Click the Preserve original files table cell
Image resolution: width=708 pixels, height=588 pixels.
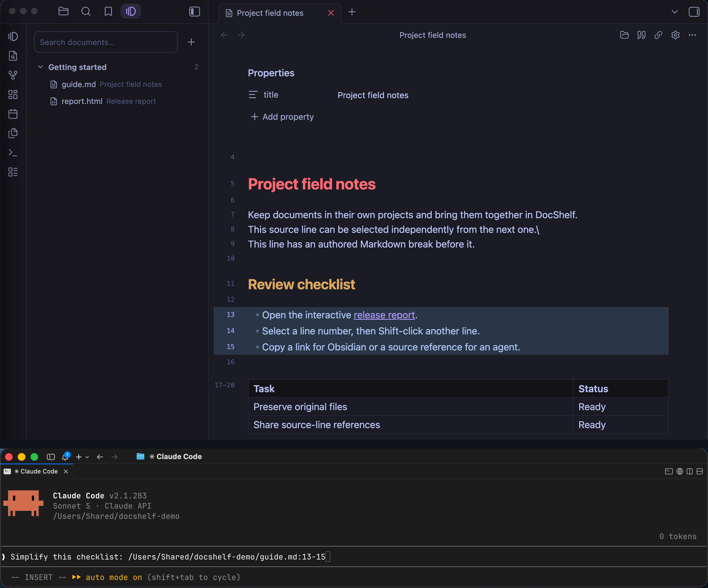(x=411, y=407)
